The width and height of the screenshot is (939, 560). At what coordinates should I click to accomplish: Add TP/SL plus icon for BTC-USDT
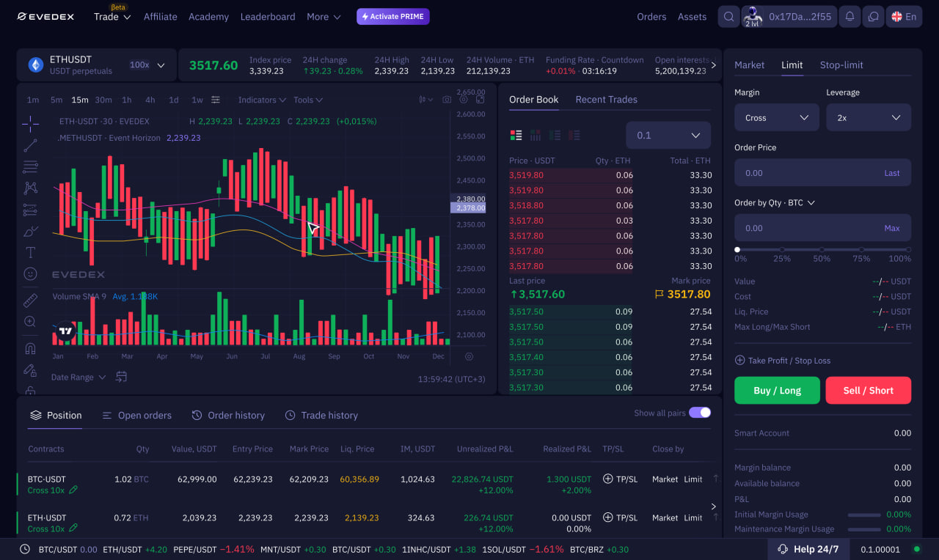coord(607,479)
